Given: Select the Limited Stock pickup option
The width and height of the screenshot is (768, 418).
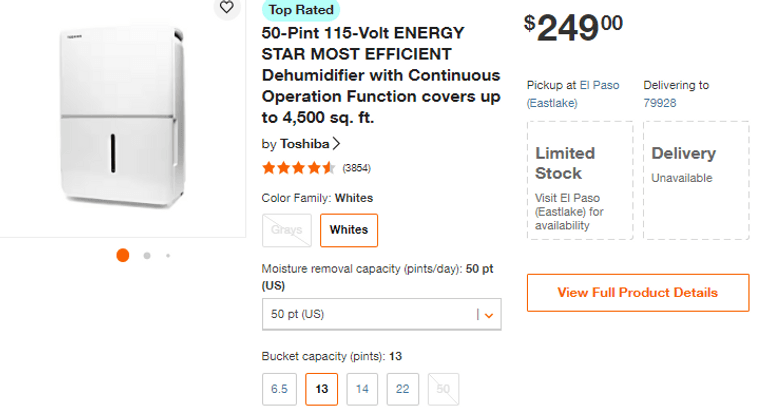Looking at the screenshot, I should coord(579,180).
